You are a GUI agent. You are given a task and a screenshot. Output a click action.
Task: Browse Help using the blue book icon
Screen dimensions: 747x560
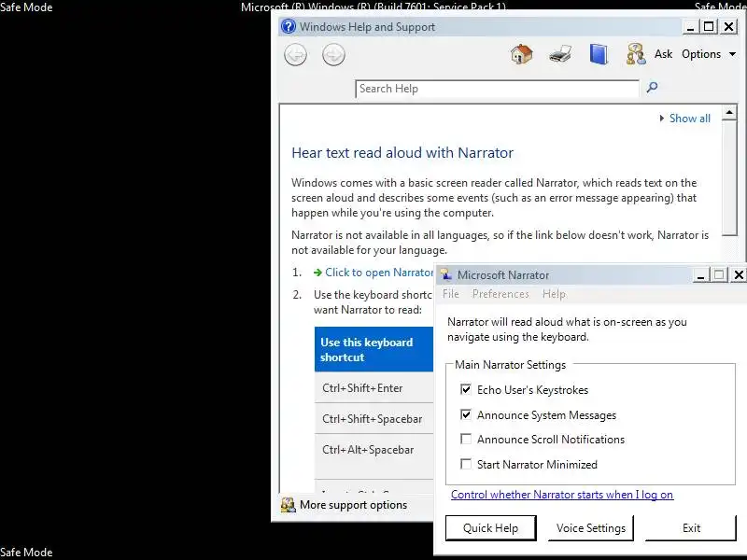click(599, 54)
